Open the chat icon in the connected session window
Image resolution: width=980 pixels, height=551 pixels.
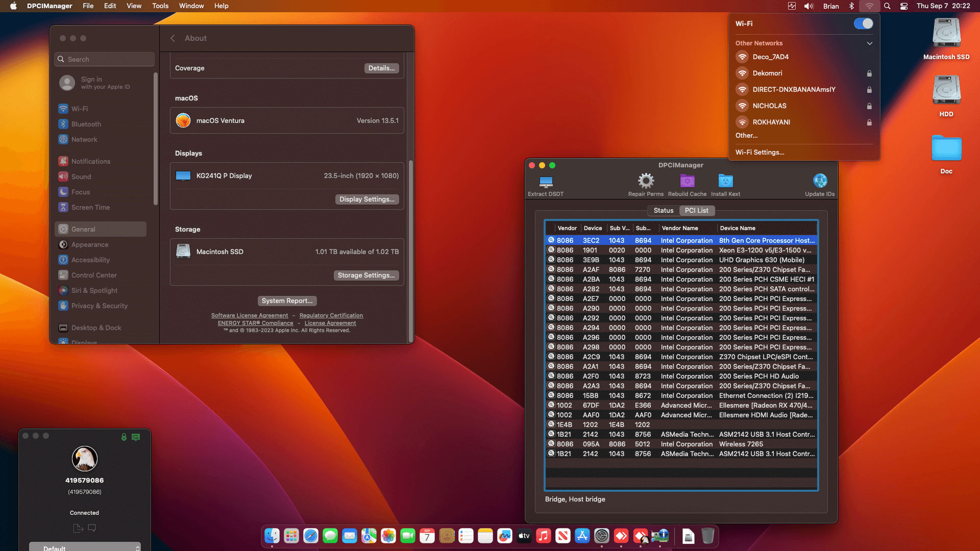click(92, 528)
